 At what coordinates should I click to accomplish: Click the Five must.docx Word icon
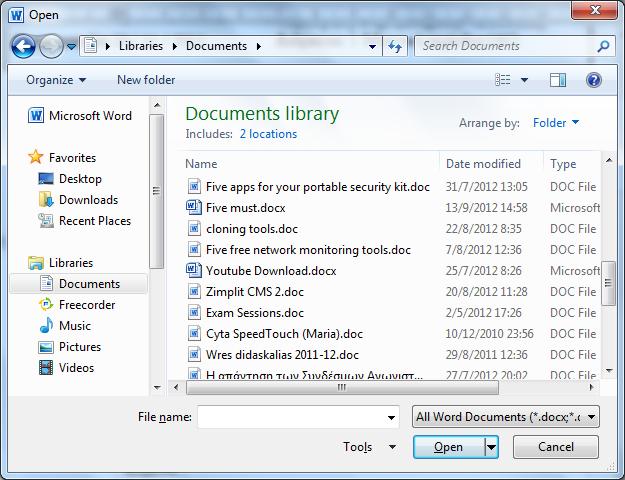point(194,207)
